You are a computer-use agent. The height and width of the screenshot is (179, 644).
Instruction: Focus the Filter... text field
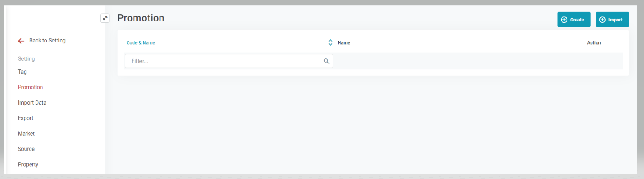(229, 61)
